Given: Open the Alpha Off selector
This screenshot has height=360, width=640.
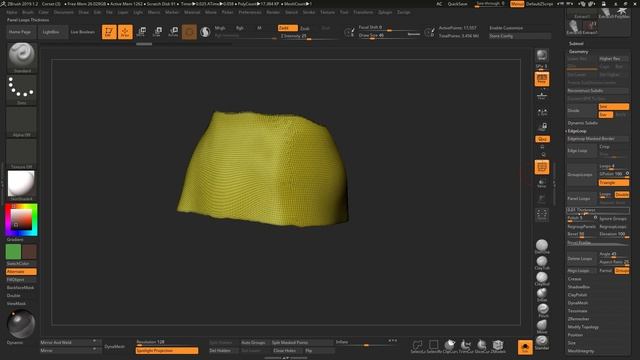Looking at the screenshot, I should pos(22,122).
